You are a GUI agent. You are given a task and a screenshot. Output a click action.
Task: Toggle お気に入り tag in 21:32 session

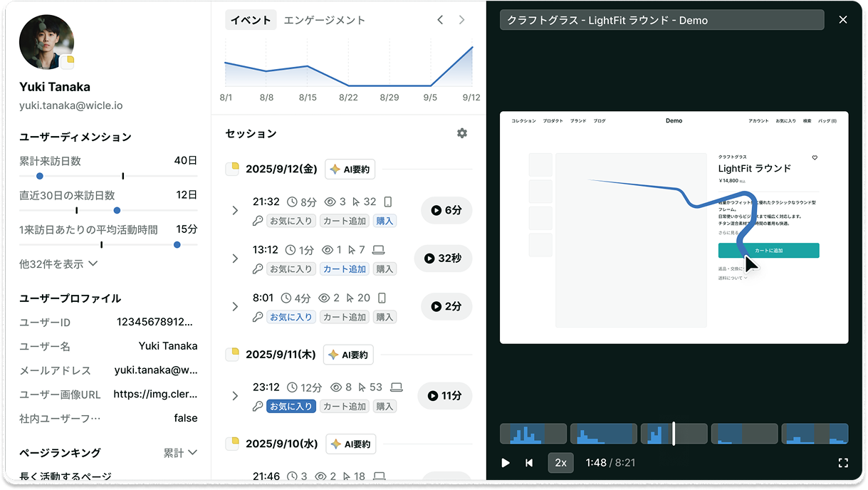[x=291, y=221]
